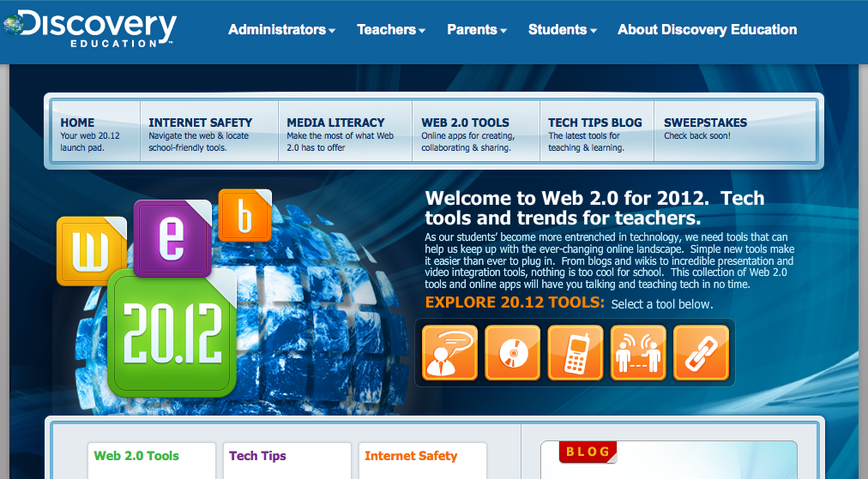Open the two people communicating tool icon
This screenshot has width=868, height=479.
coord(638,352)
